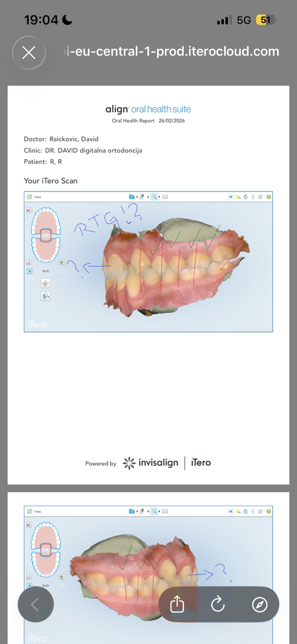Tap the 5G signal indicator
This screenshot has height=644, width=297.
coord(244,20)
